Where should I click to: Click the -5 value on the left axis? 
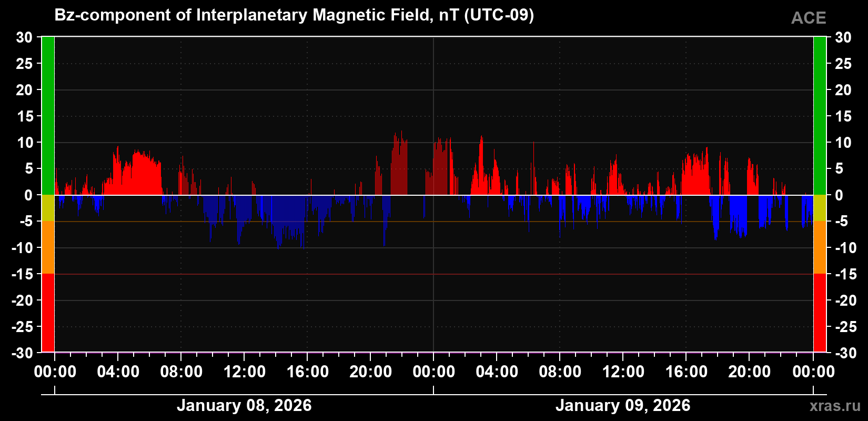tap(26, 222)
